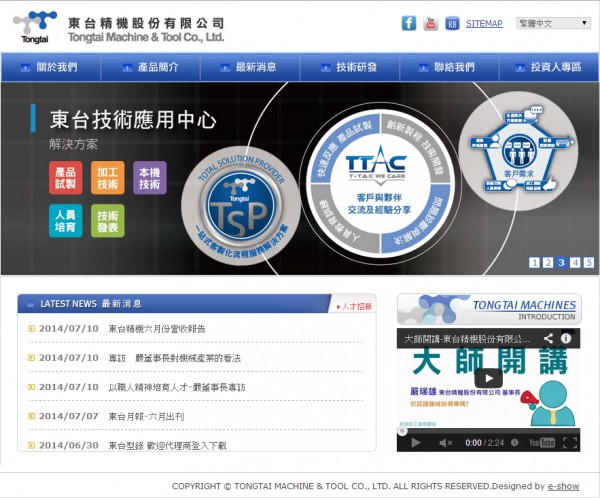Screen dimensions: 600x498
Task: Click the 客戶需求 pentagon diagram
Action: pyautogui.click(x=520, y=152)
